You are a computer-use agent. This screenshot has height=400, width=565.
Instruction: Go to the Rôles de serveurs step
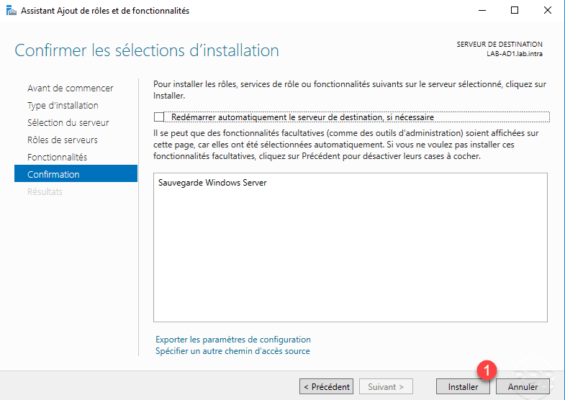pyautogui.click(x=62, y=140)
